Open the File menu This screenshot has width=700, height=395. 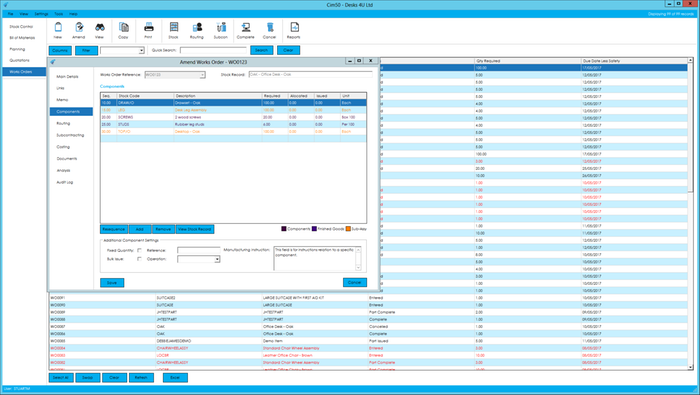click(x=10, y=14)
